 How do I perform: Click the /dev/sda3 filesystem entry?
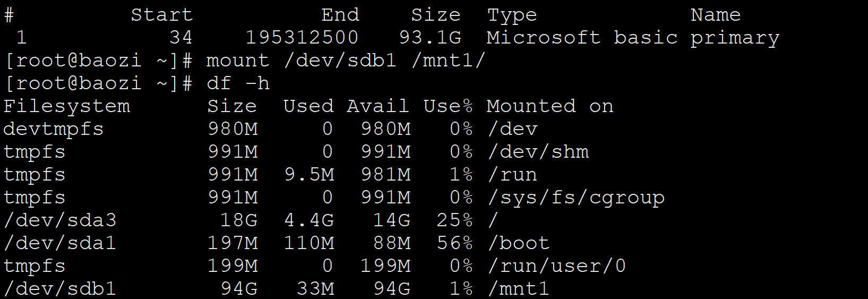coord(59,220)
